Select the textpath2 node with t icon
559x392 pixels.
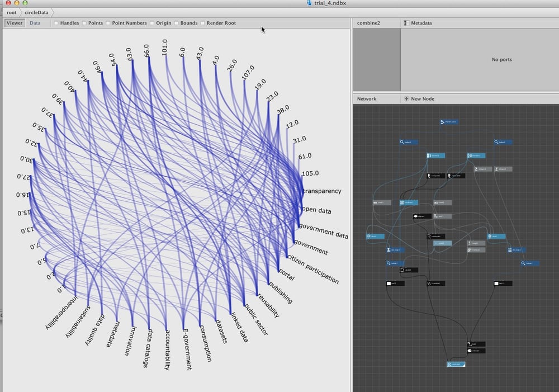point(456,176)
